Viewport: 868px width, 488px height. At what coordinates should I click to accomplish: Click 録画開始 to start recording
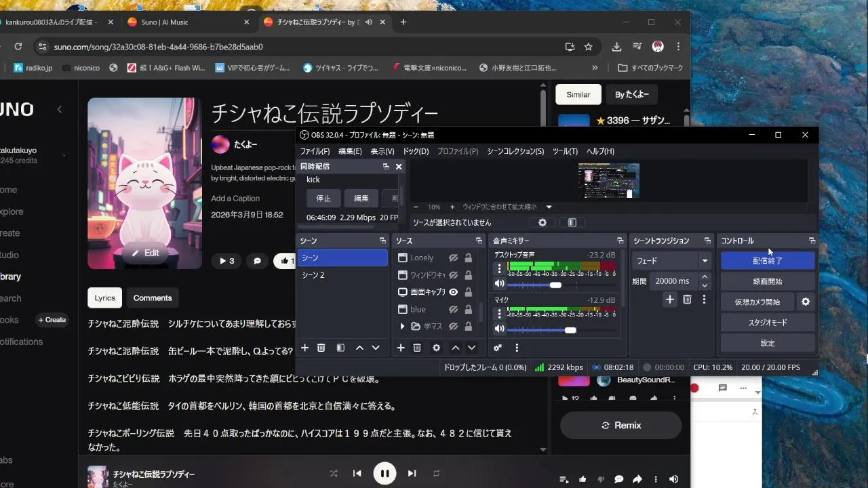(768, 281)
